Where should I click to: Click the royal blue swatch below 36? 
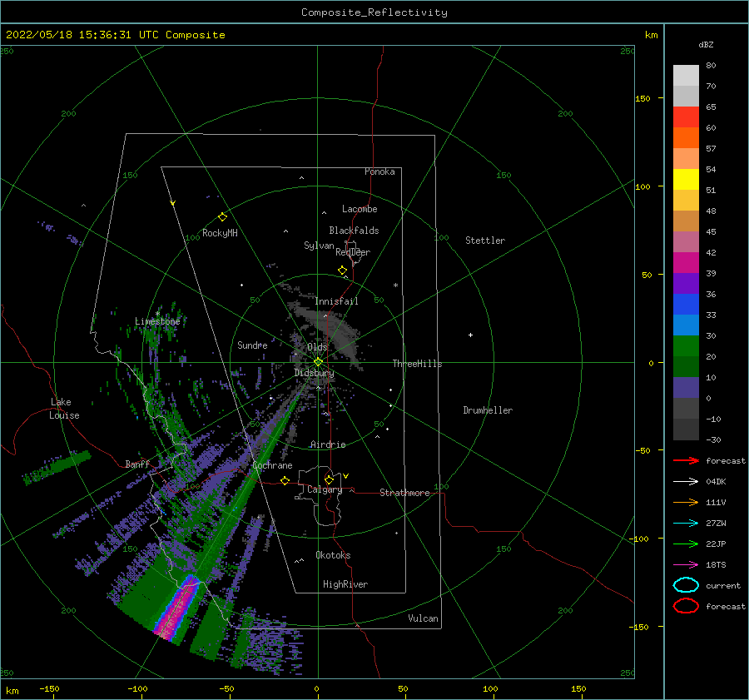click(x=686, y=304)
